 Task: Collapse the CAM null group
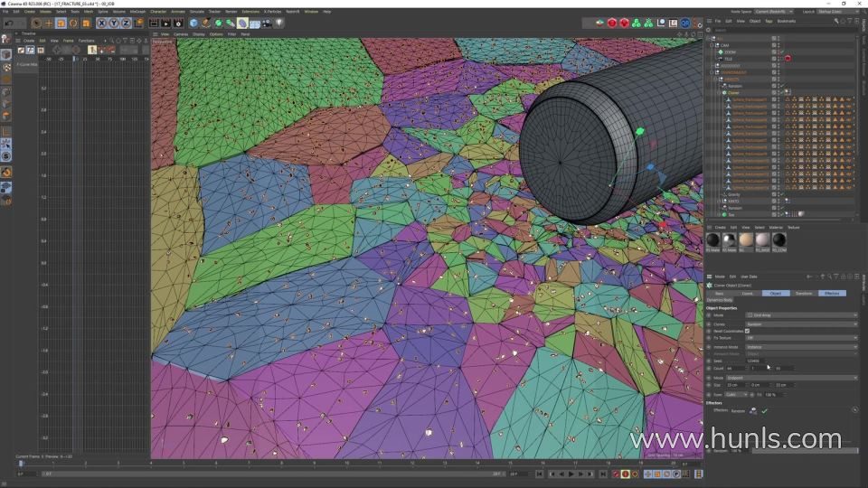point(712,45)
